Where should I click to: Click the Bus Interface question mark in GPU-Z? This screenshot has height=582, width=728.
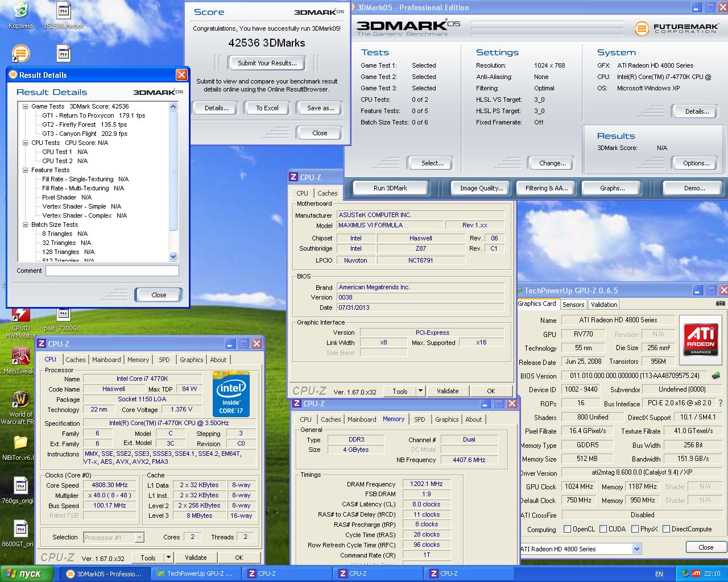(x=721, y=403)
